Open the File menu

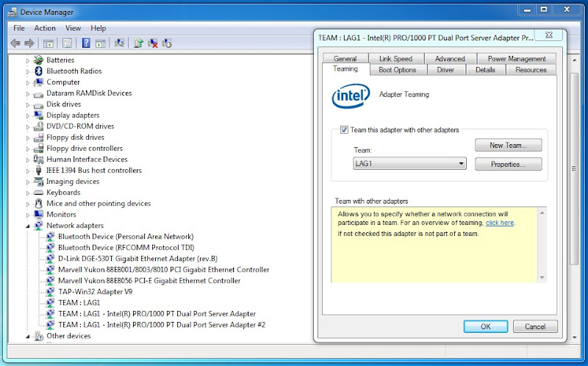(19, 28)
